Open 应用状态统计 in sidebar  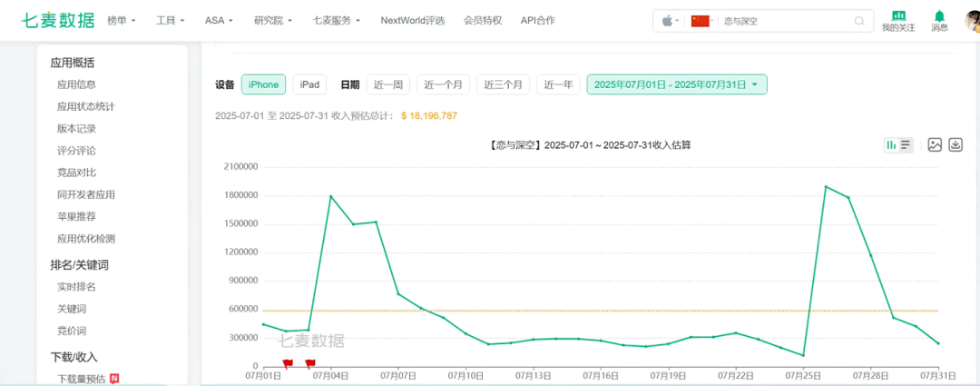pyautogui.click(x=85, y=106)
